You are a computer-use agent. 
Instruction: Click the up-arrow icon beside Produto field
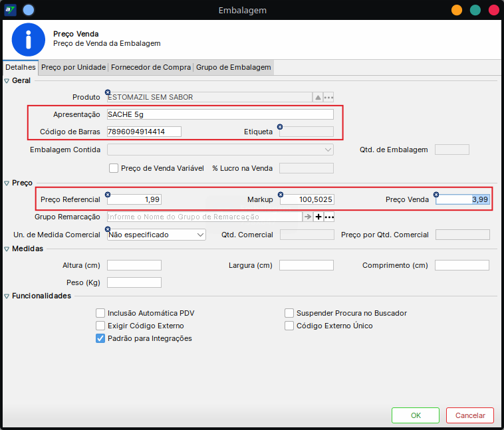click(318, 97)
